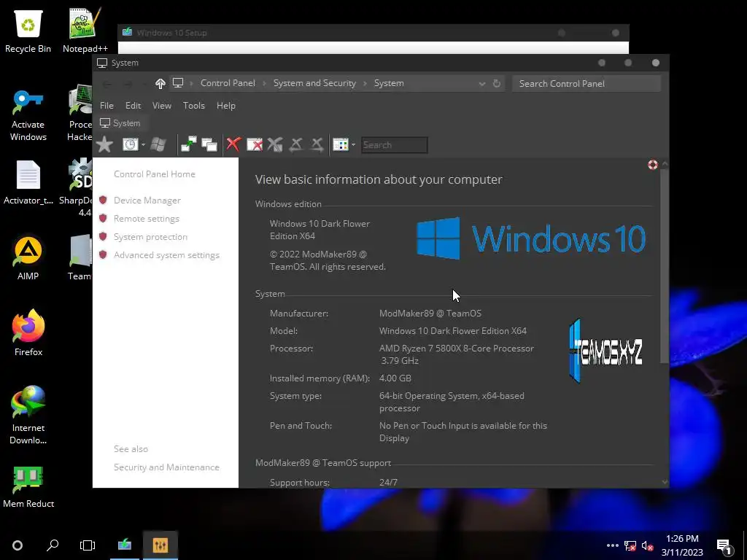Expand chevron after Control Panel breadcrumb
Image resolution: width=747 pixels, height=560 pixels.
[264, 83]
